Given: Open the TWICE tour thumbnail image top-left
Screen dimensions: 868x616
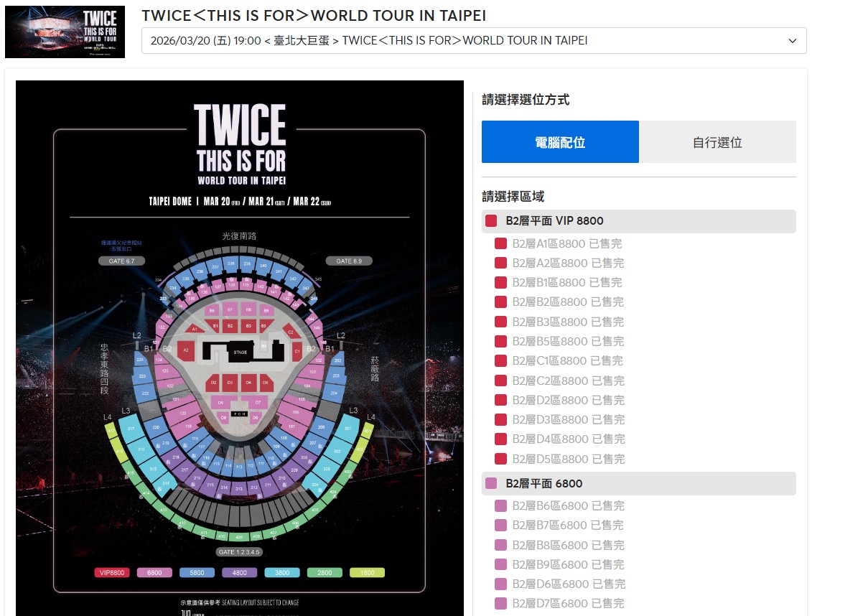Looking at the screenshot, I should tap(65, 32).
